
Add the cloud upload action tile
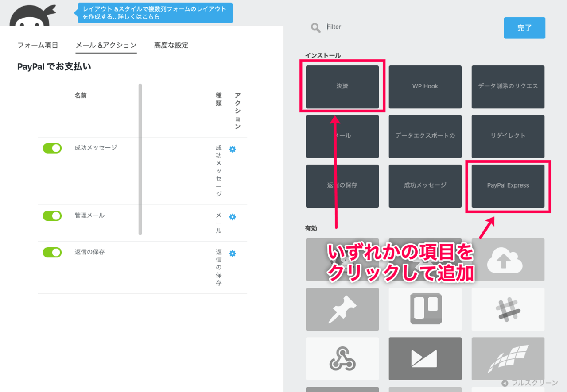click(508, 260)
